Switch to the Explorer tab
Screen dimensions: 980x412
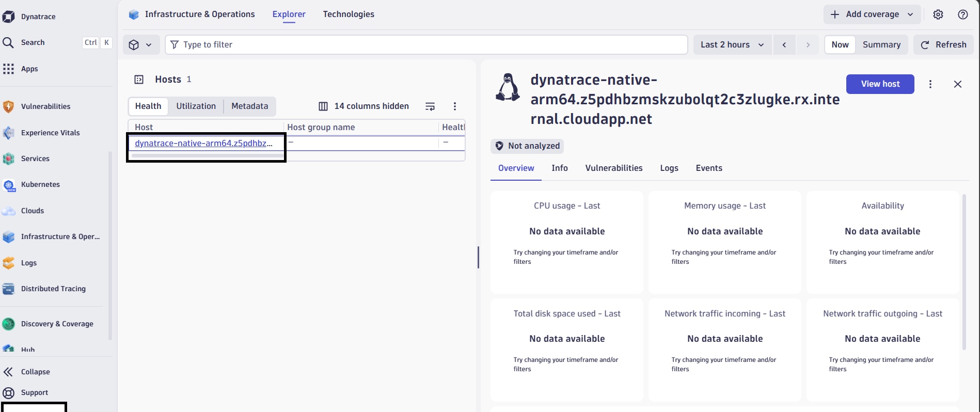[289, 14]
